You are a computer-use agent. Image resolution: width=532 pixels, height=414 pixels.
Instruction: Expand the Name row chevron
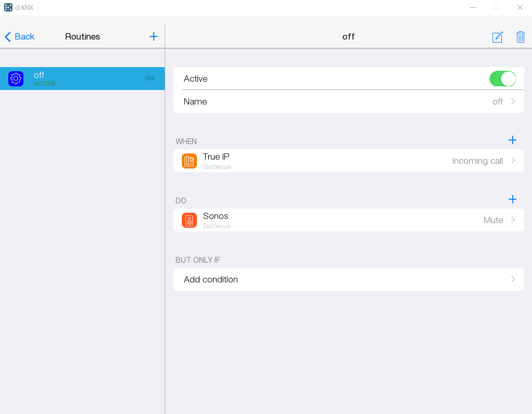(513, 101)
